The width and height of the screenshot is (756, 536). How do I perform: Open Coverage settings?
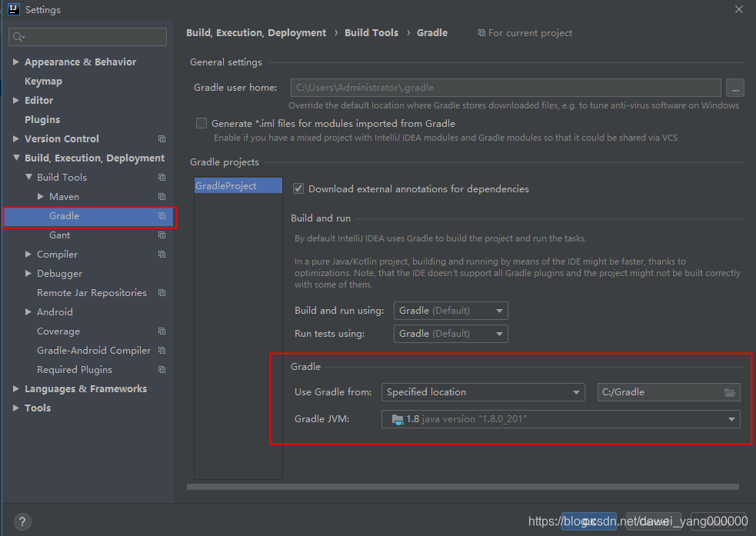click(58, 331)
